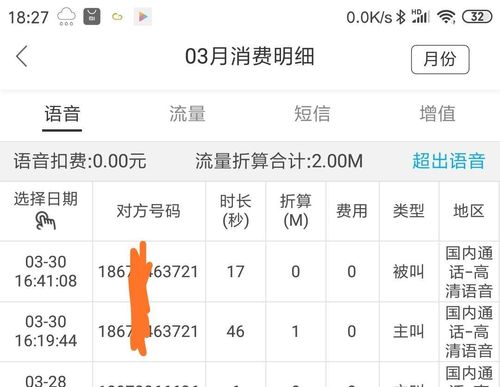The image size is (500, 387).
Task: Switch to the 增值 tab
Action: [x=437, y=114]
